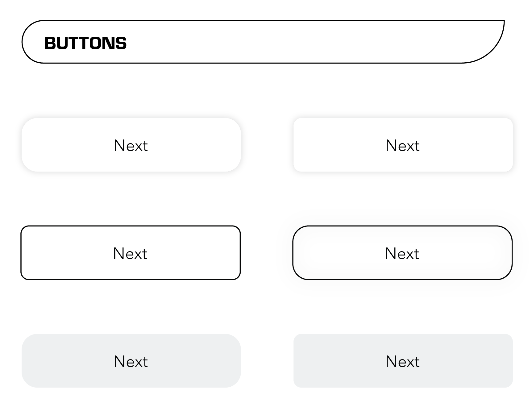
Task: Choose the gray filled Next button with heavily rounded corners
Action: (x=131, y=361)
